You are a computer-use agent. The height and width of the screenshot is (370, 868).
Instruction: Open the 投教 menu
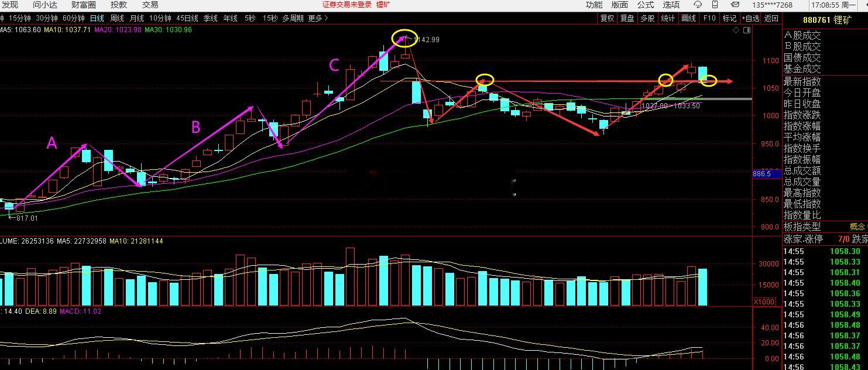[119, 5]
